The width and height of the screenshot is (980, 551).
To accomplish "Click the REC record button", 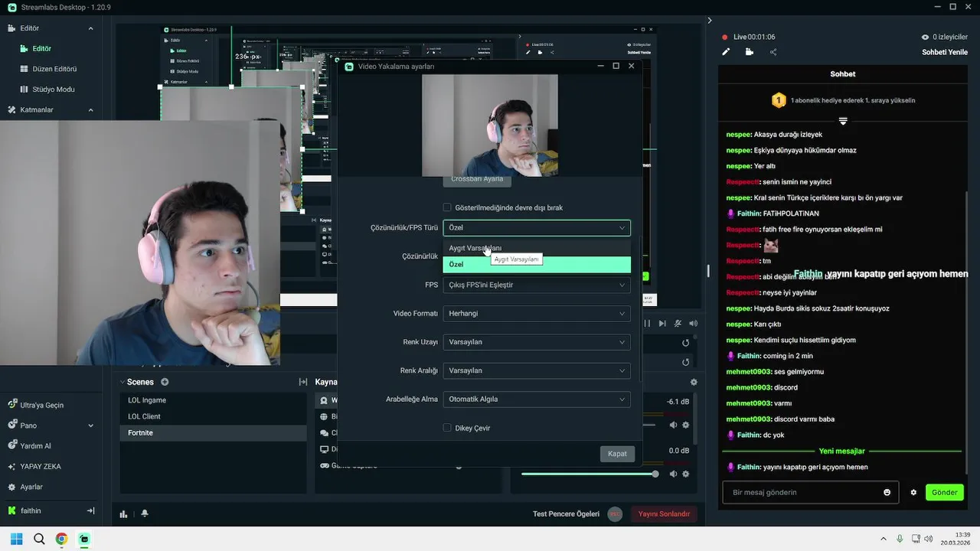I will point(615,514).
